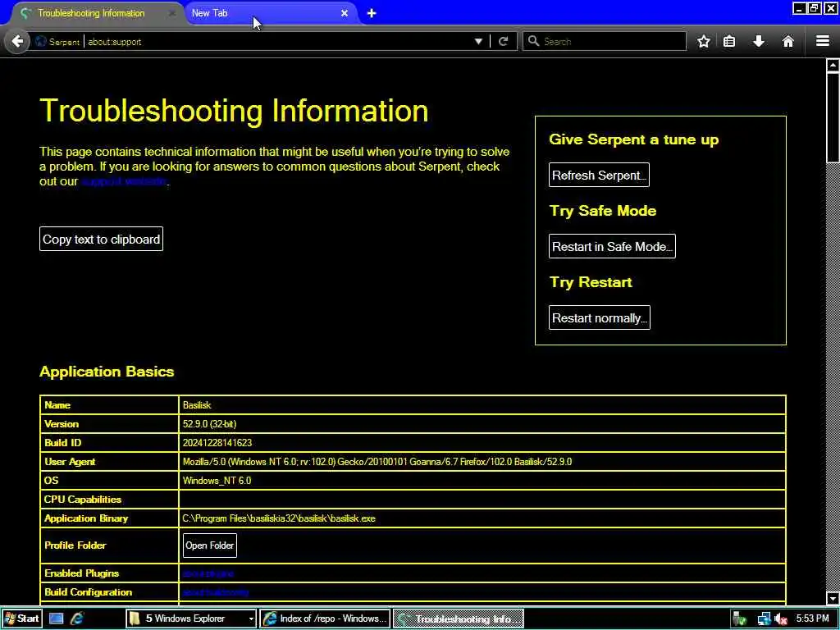The width and height of the screenshot is (840, 630).
Task: Click the User Agent row label
Action: pos(70,461)
